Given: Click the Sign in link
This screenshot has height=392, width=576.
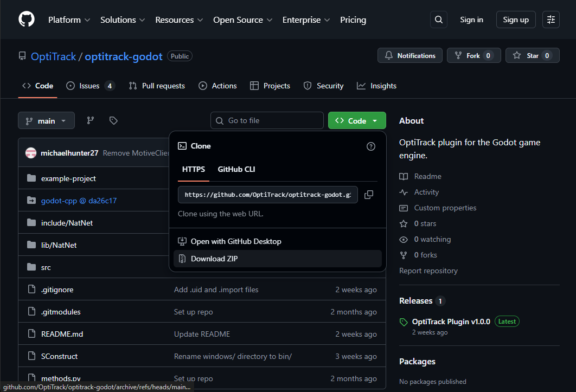Looking at the screenshot, I should pyautogui.click(x=472, y=20).
